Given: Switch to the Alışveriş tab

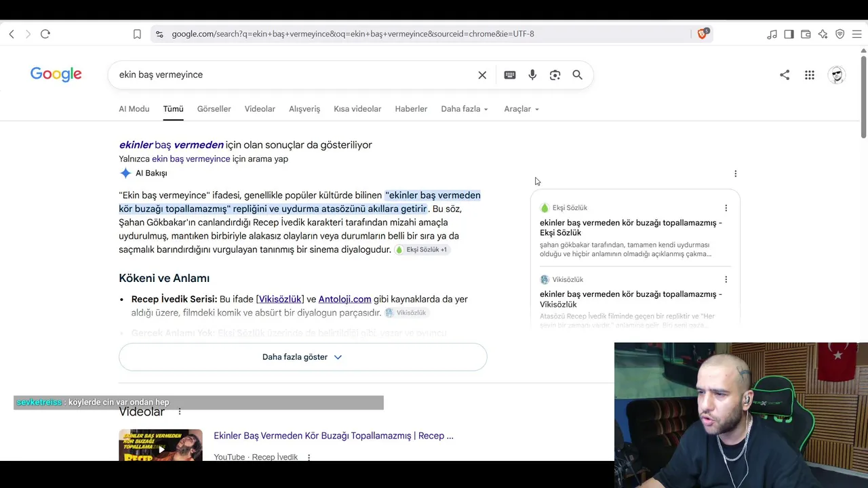Looking at the screenshot, I should click(304, 109).
